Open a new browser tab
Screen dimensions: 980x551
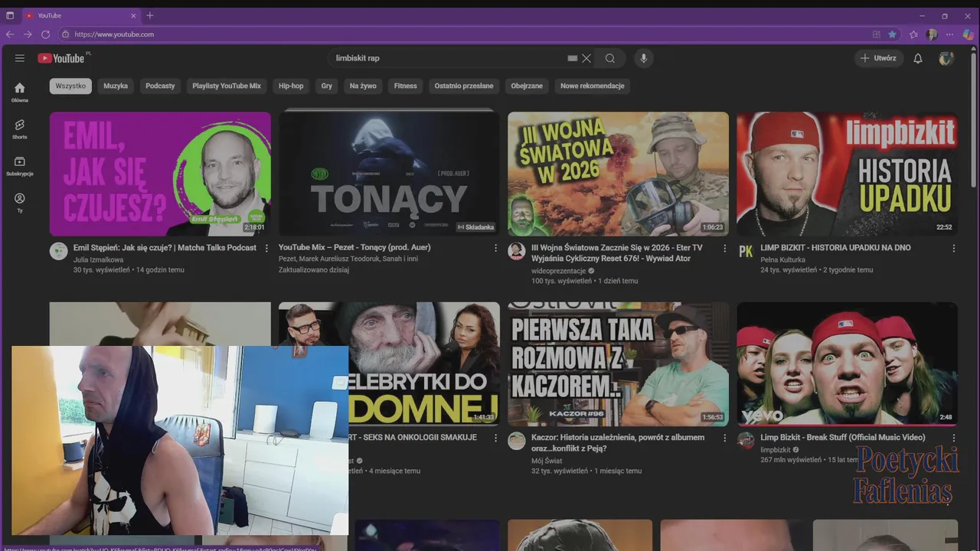[150, 15]
